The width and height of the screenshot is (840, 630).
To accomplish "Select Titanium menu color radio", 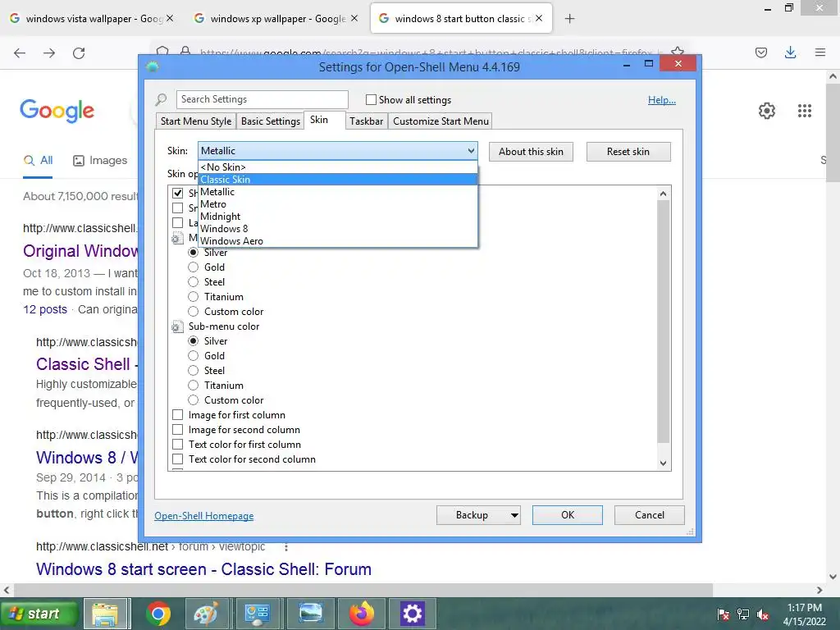I will point(194,297).
